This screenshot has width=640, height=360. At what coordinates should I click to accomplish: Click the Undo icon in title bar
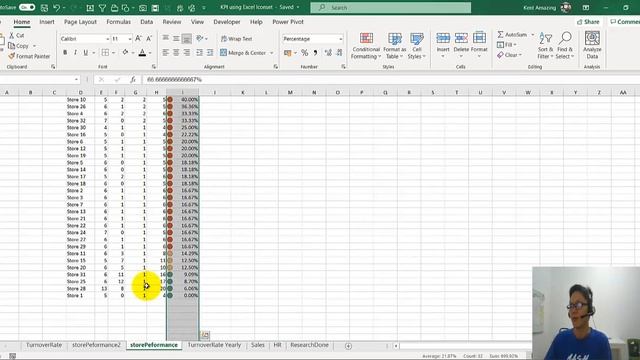57,8
